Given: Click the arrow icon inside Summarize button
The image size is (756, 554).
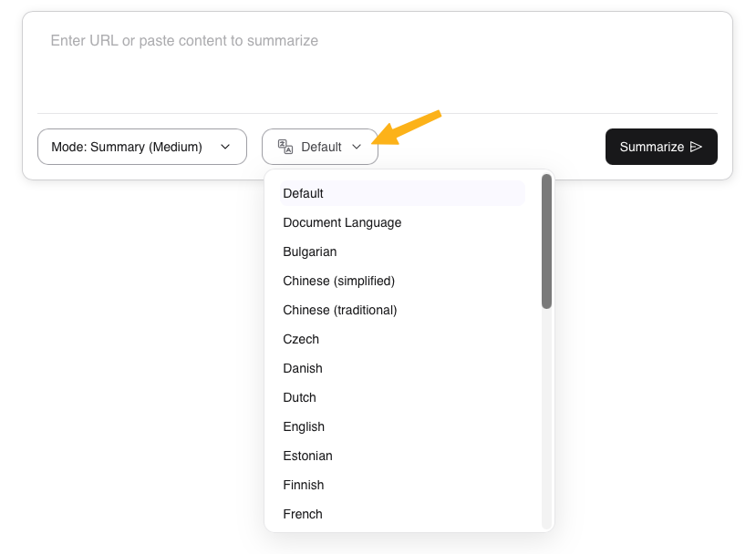Looking at the screenshot, I should point(694,146).
